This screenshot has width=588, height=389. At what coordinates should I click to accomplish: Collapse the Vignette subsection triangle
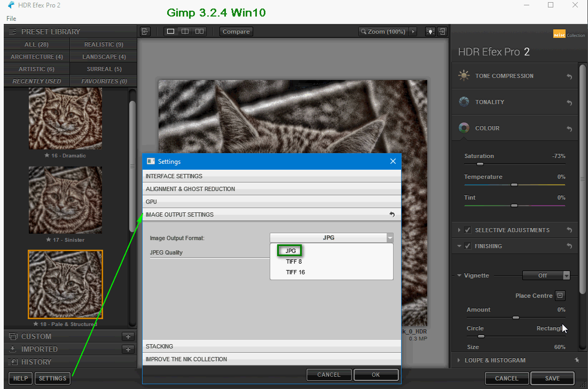(x=459, y=275)
